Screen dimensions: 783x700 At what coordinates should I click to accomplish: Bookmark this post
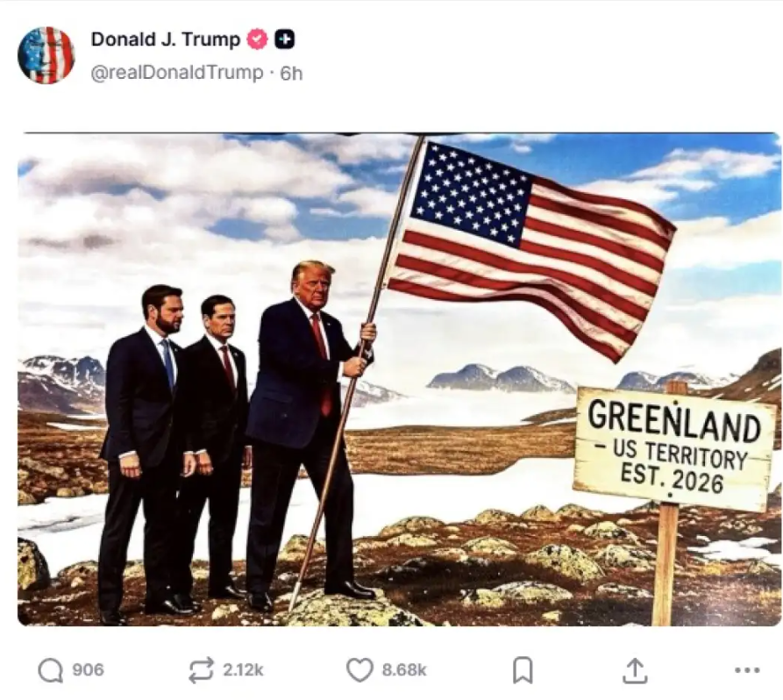point(523,670)
